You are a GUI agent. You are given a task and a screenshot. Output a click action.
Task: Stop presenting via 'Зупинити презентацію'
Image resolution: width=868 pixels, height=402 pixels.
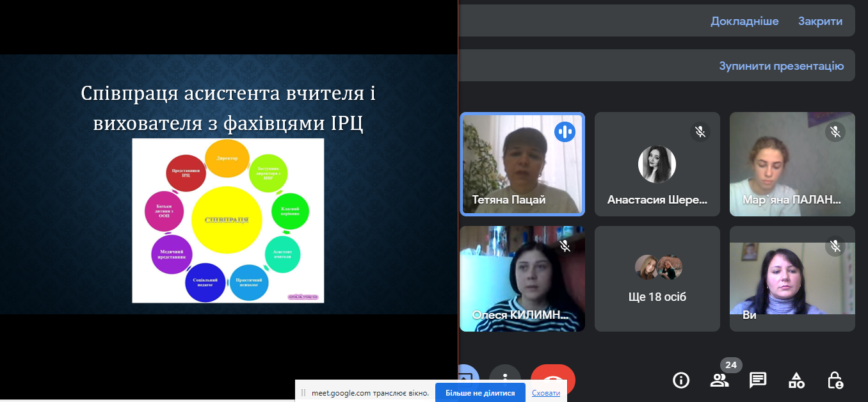click(x=781, y=66)
